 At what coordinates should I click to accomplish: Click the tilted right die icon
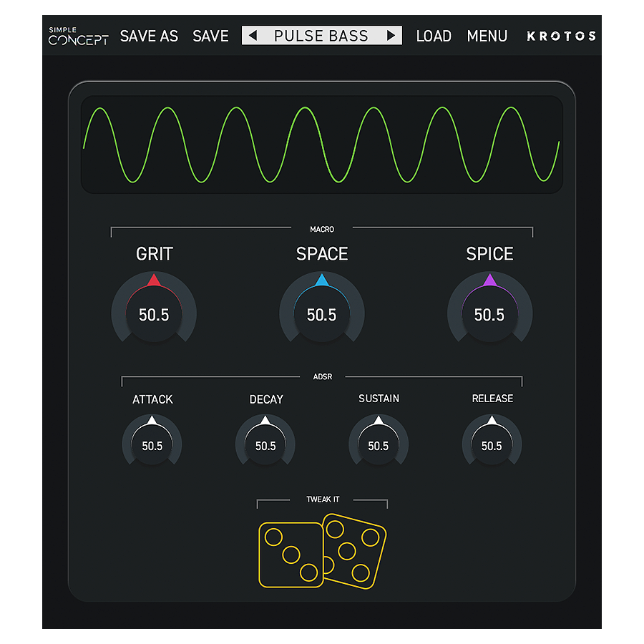click(x=355, y=551)
